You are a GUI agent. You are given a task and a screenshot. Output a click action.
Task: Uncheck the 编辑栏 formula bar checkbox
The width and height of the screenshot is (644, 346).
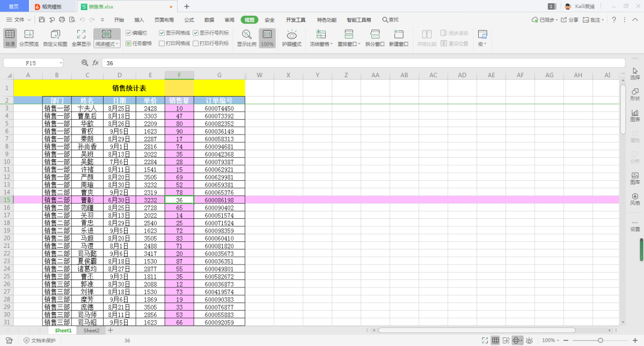(x=128, y=33)
